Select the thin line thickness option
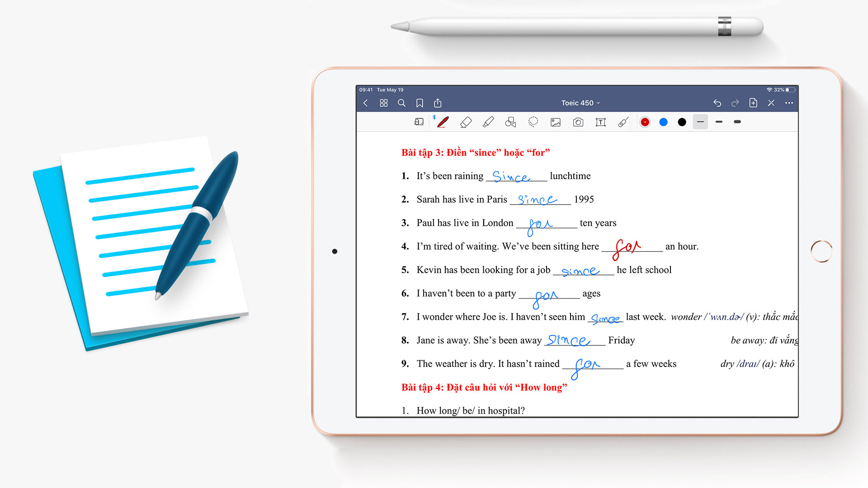 (700, 123)
